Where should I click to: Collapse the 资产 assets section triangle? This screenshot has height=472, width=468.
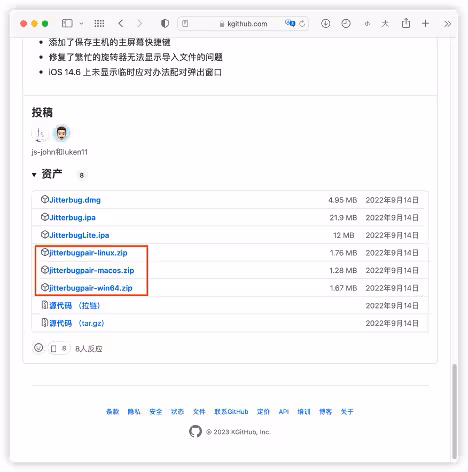[34, 174]
